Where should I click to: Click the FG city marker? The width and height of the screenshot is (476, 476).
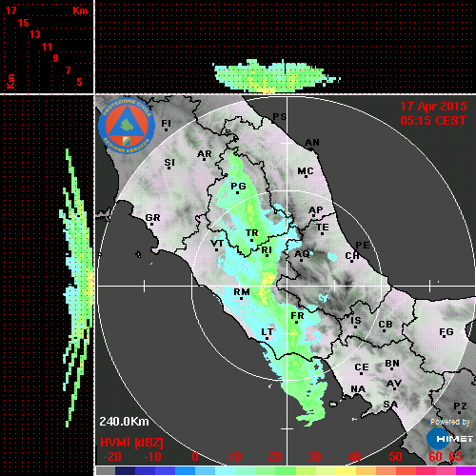444,336
